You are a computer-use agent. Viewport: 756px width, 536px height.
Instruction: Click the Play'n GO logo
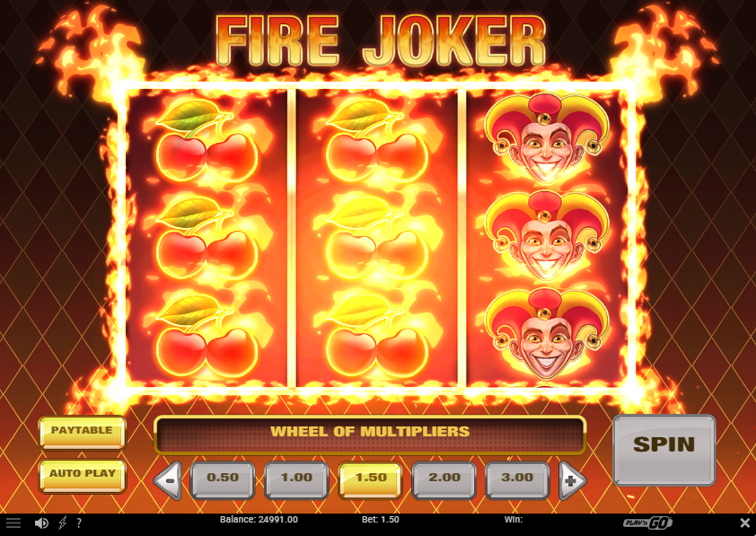point(647,523)
